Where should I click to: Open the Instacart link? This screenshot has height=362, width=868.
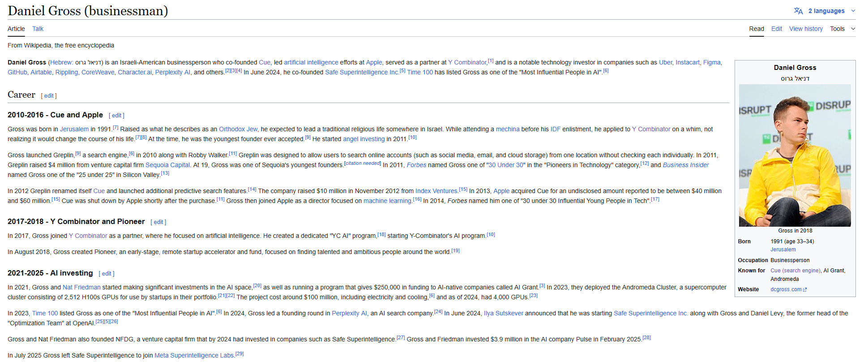point(688,62)
